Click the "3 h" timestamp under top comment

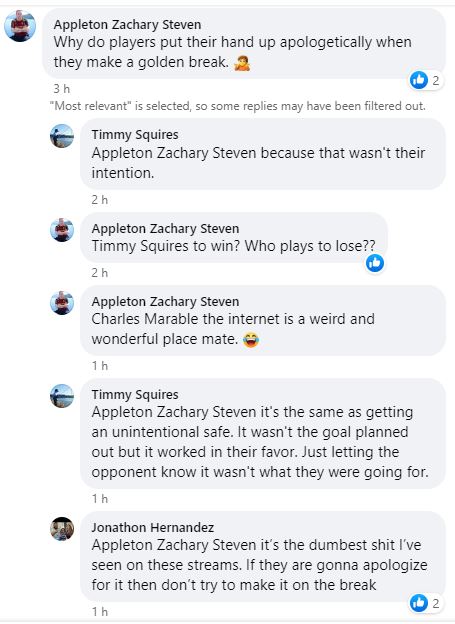pyautogui.click(x=62, y=89)
